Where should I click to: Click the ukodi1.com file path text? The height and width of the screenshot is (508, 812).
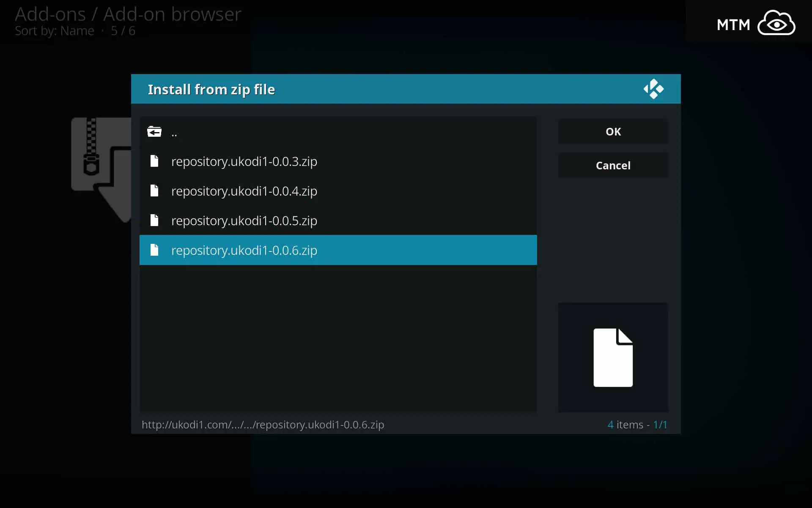pyautogui.click(x=263, y=425)
